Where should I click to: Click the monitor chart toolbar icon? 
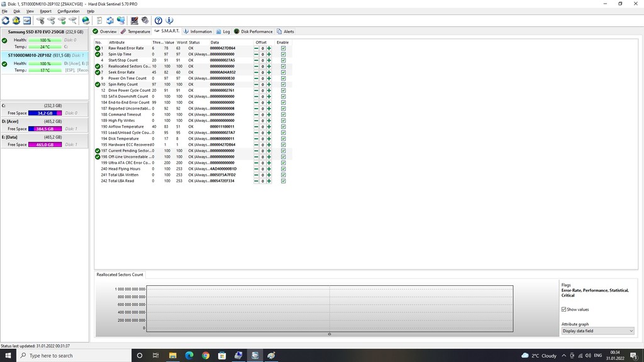[135, 21]
